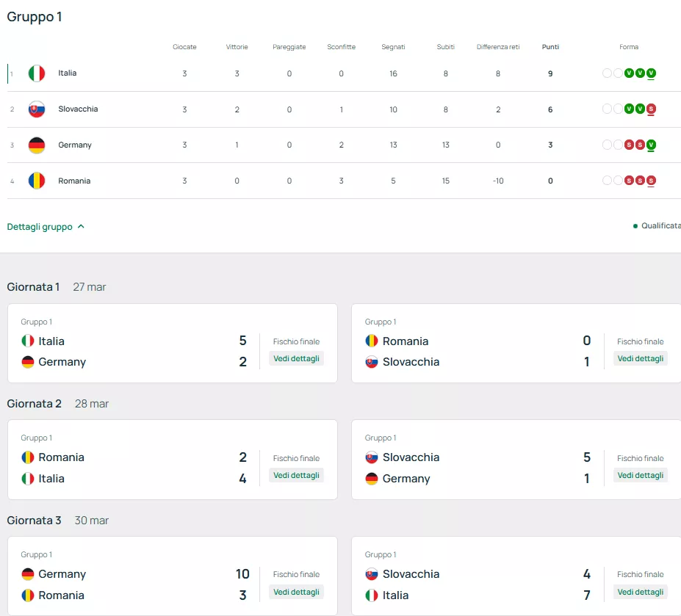Click Romania's latest red S form badge
Image resolution: width=681 pixels, height=616 pixels.
(x=651, y=181)
